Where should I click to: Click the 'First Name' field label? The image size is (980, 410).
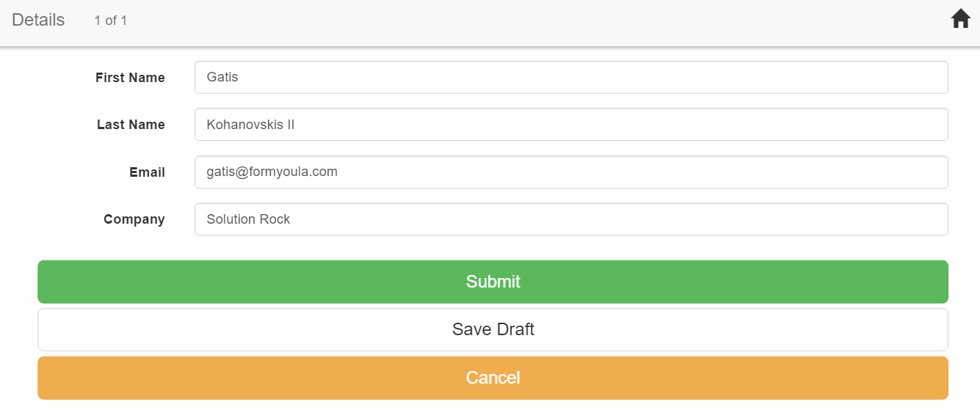pos(130,78)
